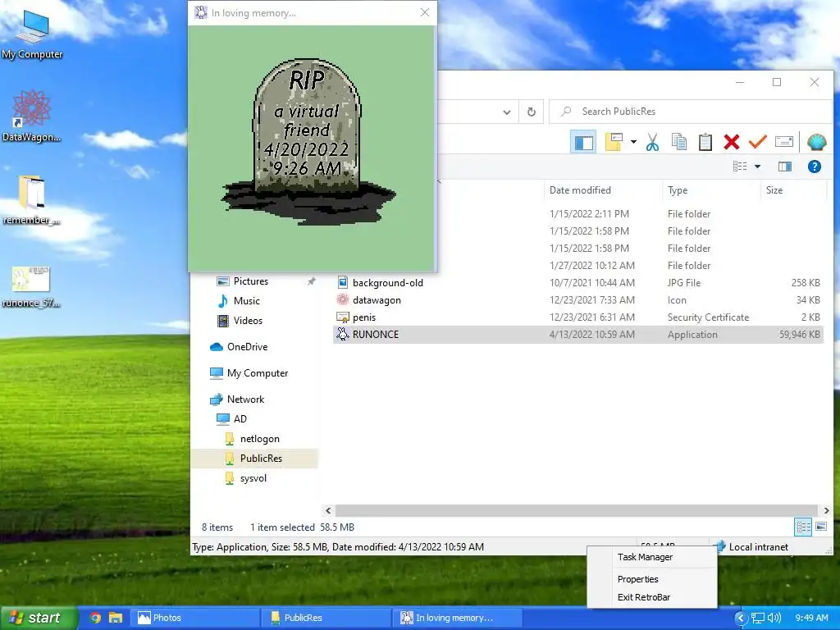Cut the selected file with scissors icon
Image resolution: width=840 pixels, height=630 pixels.
pos(652,143)
